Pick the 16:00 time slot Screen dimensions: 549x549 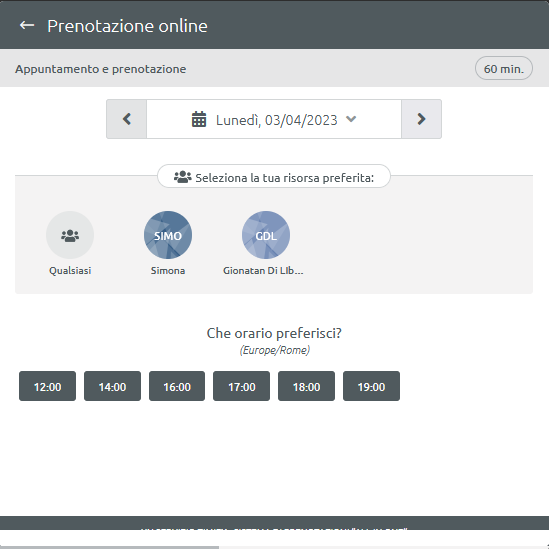(x=177, y=386)
